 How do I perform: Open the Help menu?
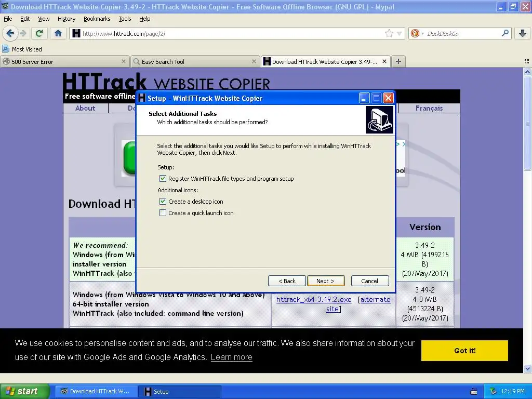(x=145, y=19)
